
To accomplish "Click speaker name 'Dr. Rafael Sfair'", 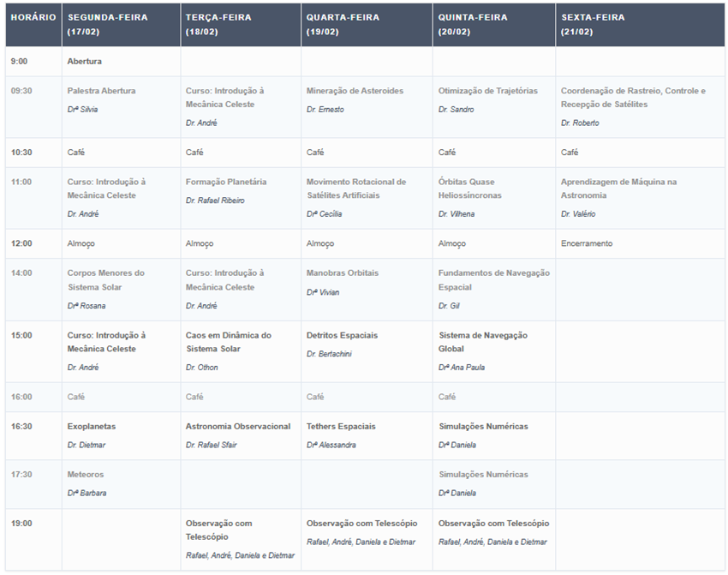I will coord(212,445).
